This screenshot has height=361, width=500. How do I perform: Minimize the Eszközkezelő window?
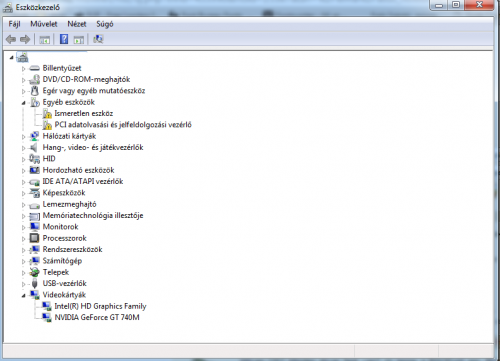point(439,5)
